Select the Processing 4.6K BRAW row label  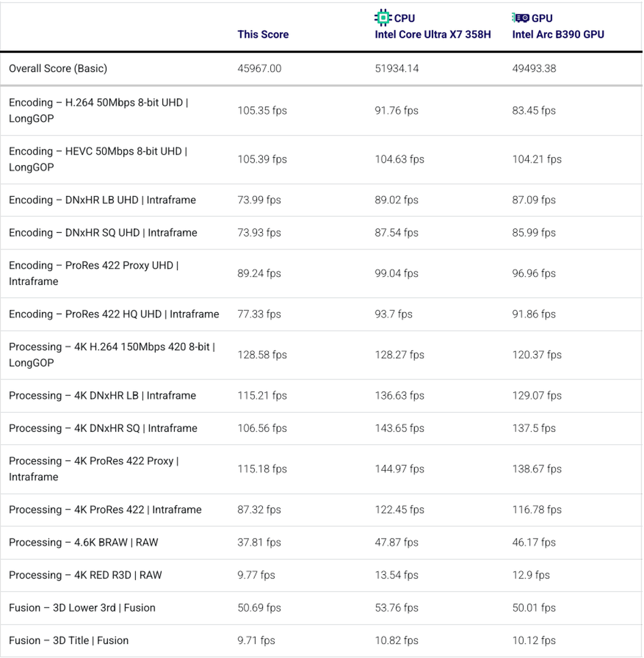coord(83,542)
